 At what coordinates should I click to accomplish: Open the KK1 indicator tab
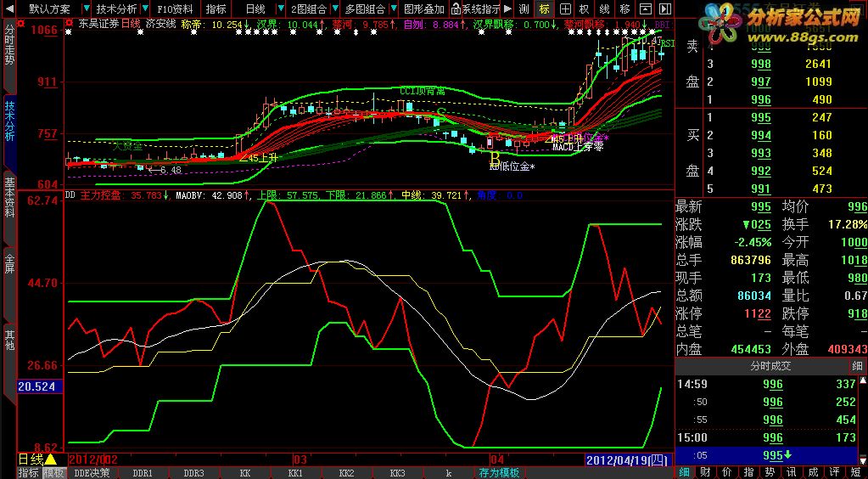point(295,473)
